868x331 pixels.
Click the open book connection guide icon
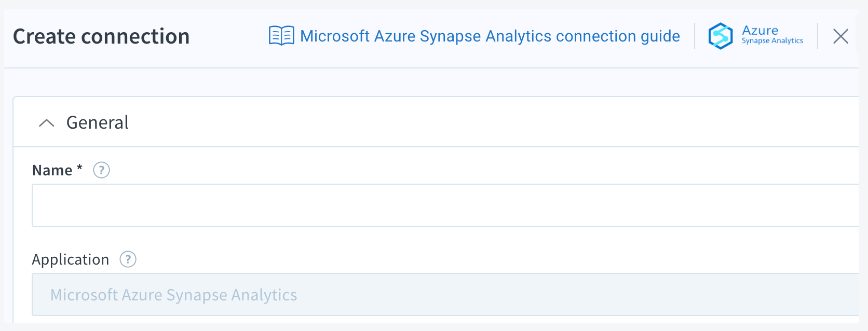click(281, 36)
